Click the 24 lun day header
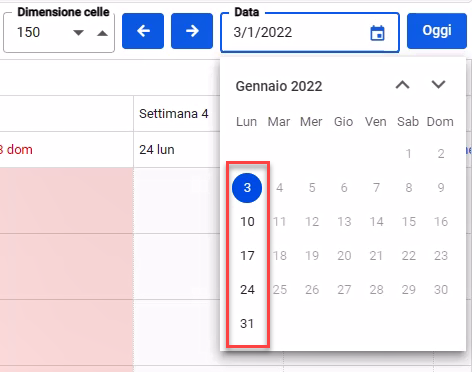 (x=157, y=150)
